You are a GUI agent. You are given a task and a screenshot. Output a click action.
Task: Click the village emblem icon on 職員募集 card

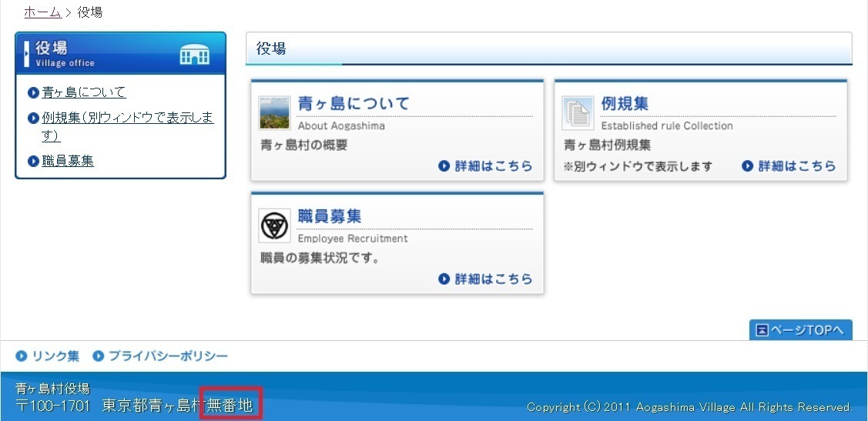coord(274,226)
